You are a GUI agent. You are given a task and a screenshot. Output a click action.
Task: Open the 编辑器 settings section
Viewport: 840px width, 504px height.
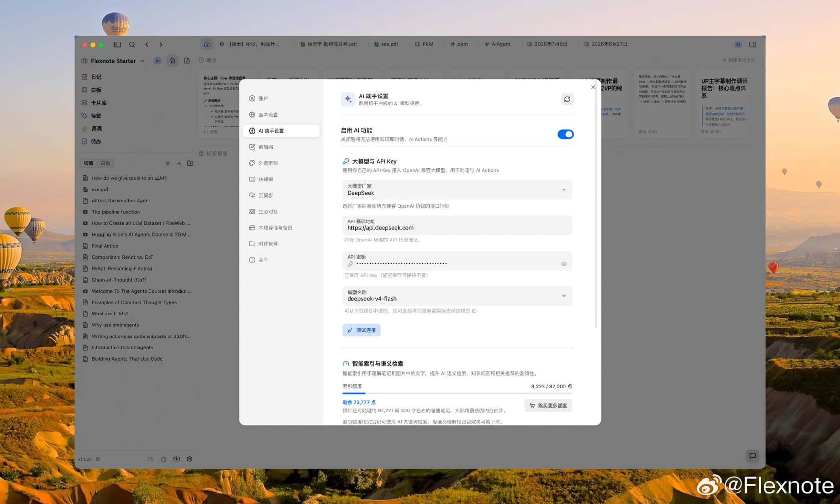(x=281, y=147)
